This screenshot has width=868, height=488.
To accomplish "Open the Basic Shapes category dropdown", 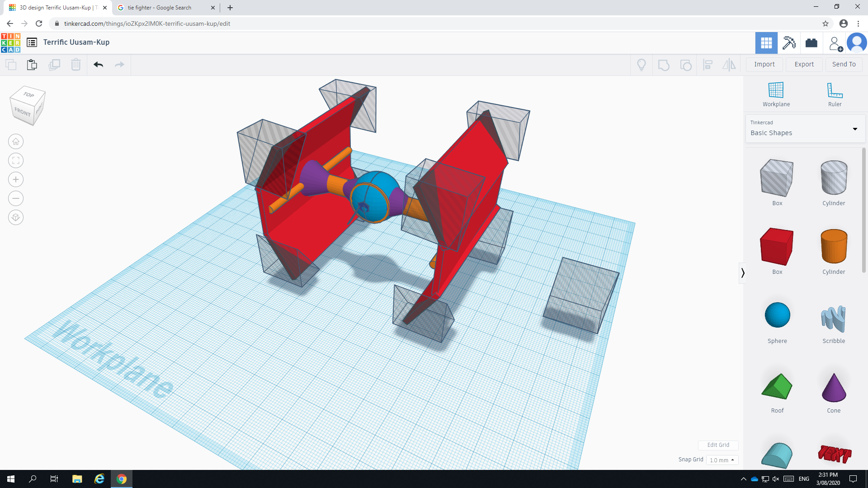I will point(805,128).
